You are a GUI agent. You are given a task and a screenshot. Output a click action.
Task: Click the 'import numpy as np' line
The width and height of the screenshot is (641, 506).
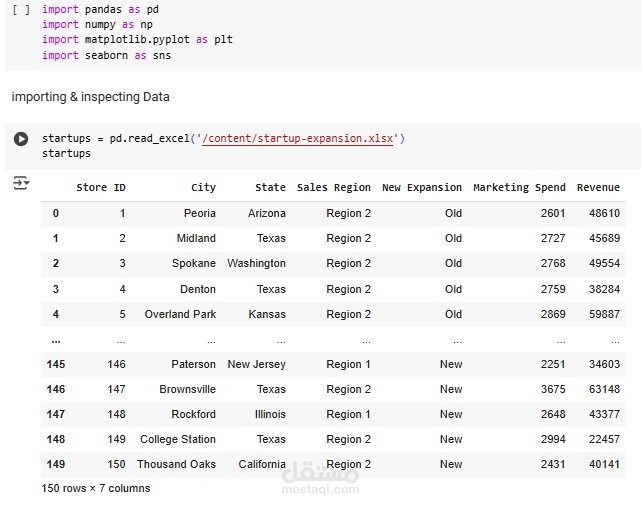97,25
